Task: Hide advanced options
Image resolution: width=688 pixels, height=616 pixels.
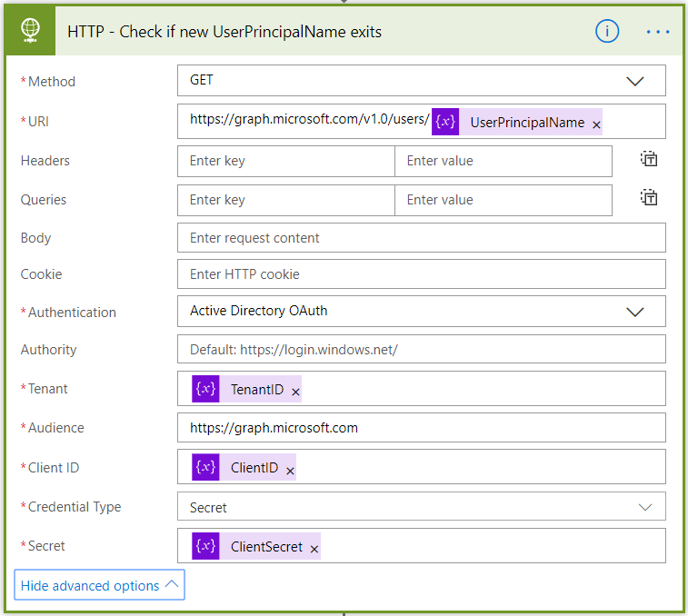Action: point(99,586)
